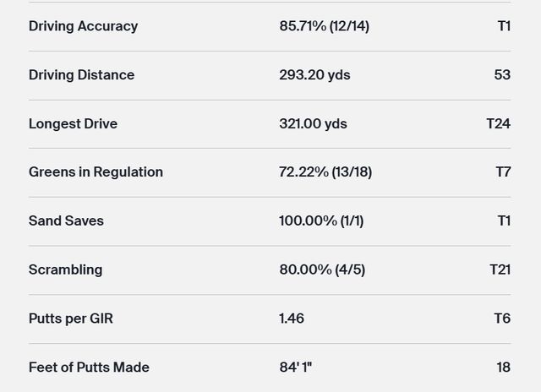Viewport: 541px width, 392px height.
Task: Click the Longest Drive label
Action: click(73, 124)
